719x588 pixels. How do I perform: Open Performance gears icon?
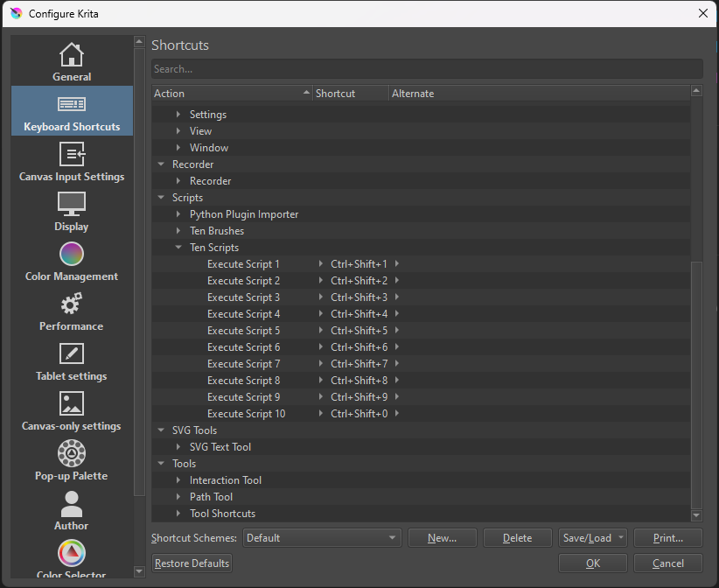[71, 304]
